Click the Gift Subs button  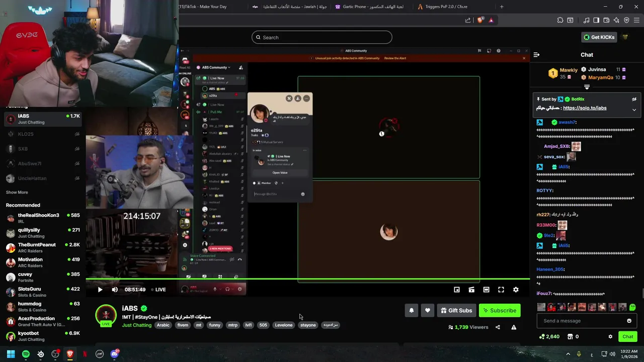point(456,310)
